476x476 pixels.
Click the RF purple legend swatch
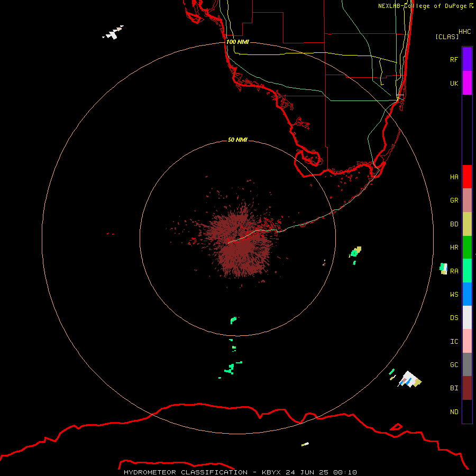click(x=467, y=59)
